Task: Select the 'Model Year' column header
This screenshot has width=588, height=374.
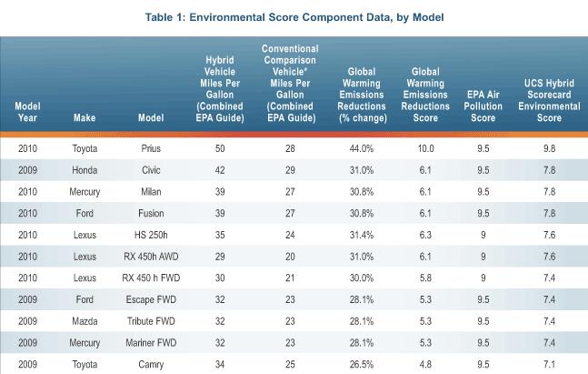Action: click(x=27, y=111)
